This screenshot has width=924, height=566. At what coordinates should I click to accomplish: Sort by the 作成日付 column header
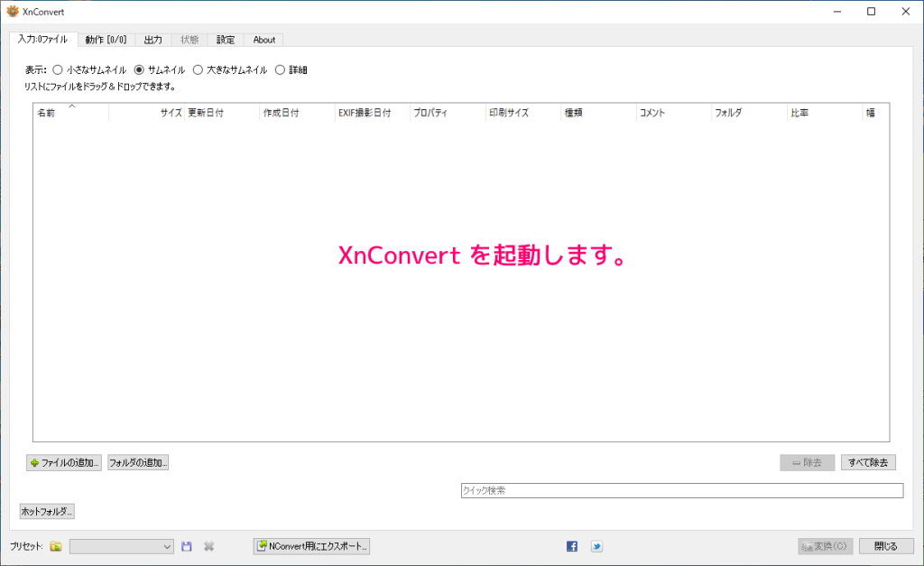(297, 113)
